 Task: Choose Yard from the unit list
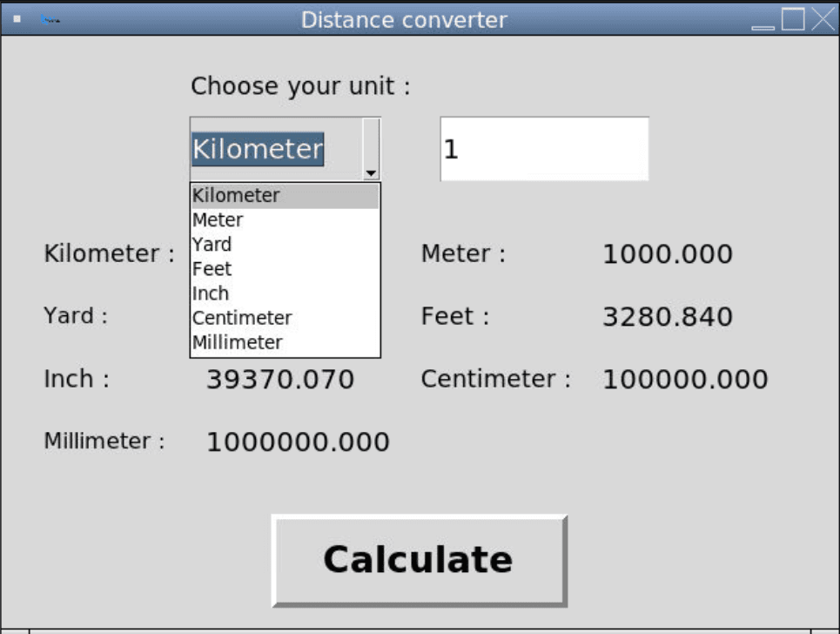pyautogui.click(x=285, y=245)
